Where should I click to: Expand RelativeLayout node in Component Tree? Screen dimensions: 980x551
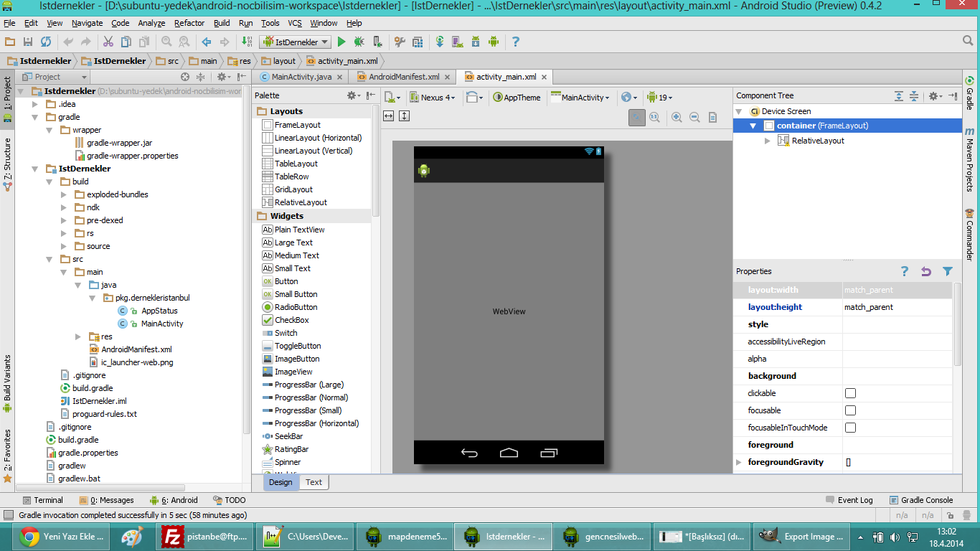[768, 141]
